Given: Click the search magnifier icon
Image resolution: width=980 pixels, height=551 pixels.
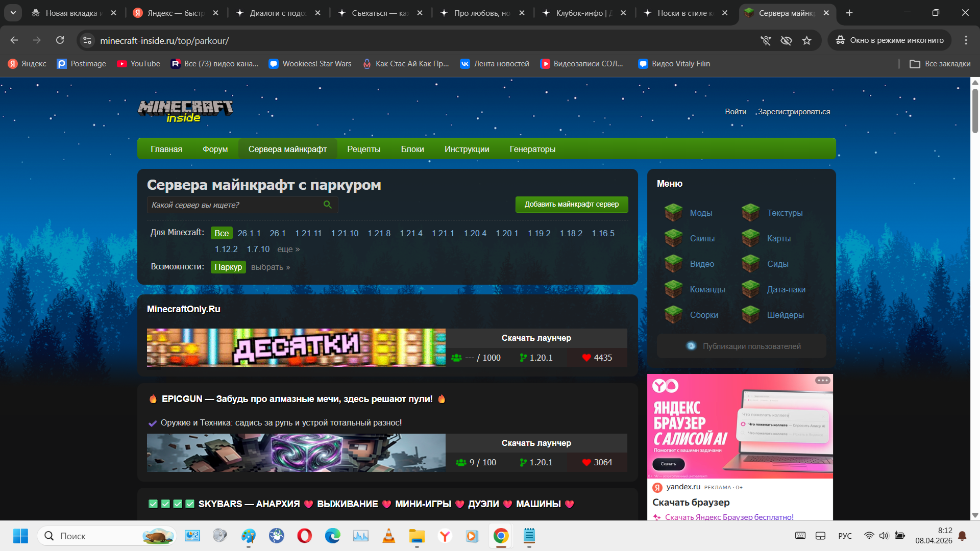Looking at the screenshot, I should 327,205.
